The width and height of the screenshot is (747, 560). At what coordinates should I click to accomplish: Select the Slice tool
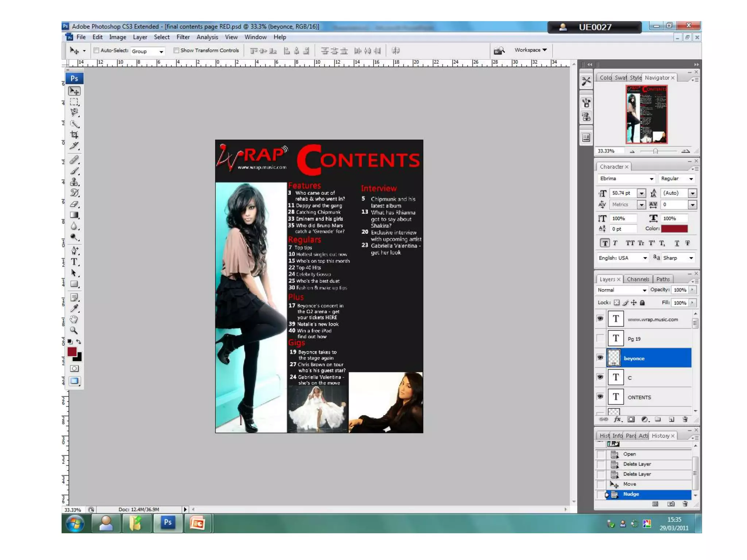pyautogui.click(x=74, y=146)
